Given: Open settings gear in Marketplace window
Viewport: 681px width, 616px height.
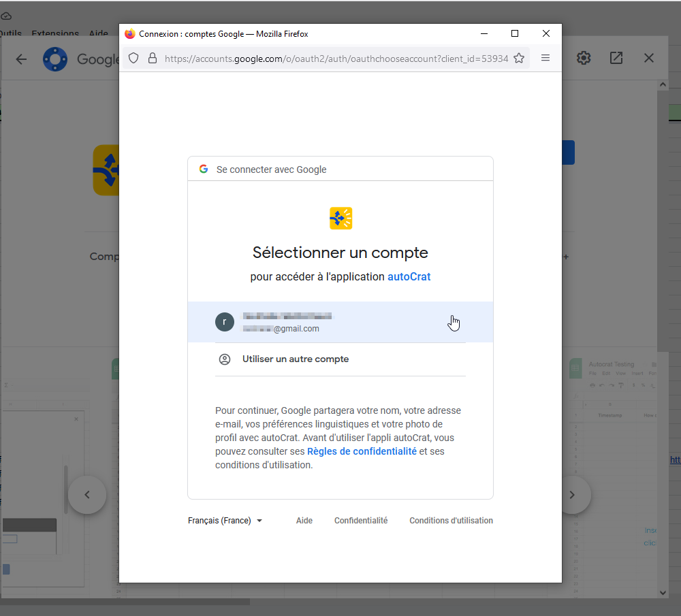Looking at the screenshot, I should 584,58.
